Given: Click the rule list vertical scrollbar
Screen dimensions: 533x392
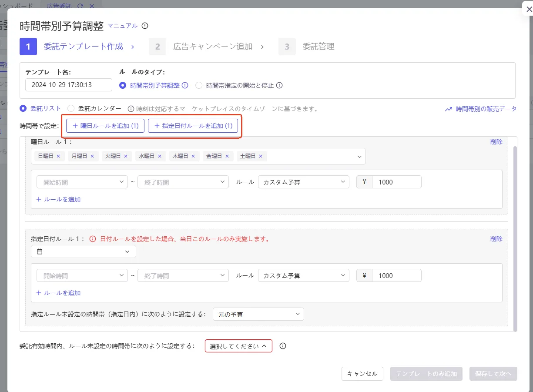Looking at the screenshot, I should coord(515,238).
